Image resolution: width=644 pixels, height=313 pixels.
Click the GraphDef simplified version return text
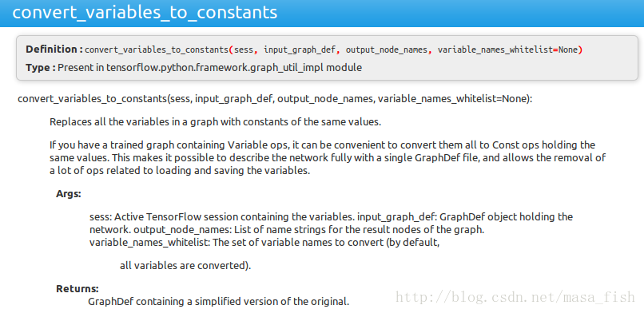(218, 302)
